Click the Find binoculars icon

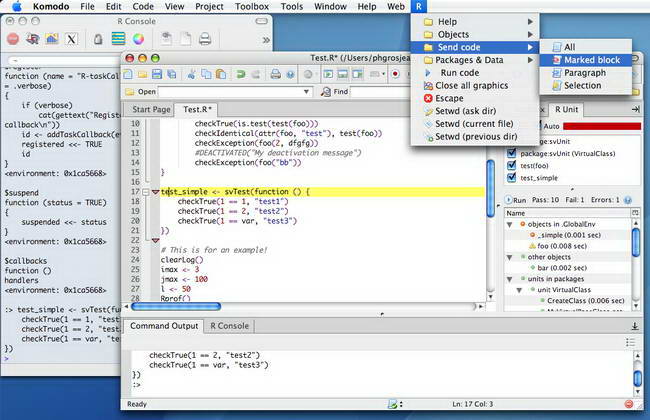pos(326,91)
